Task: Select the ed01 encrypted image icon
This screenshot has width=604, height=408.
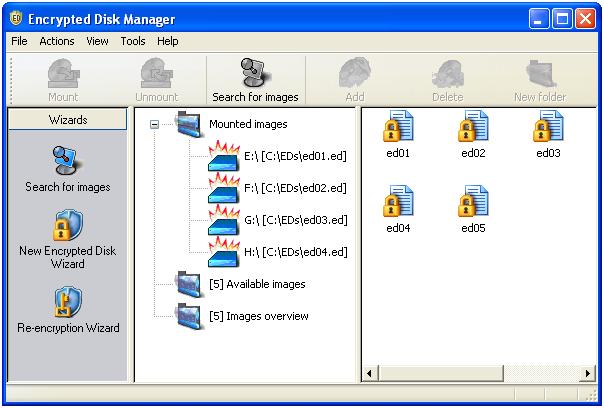Action: (398, 126)
